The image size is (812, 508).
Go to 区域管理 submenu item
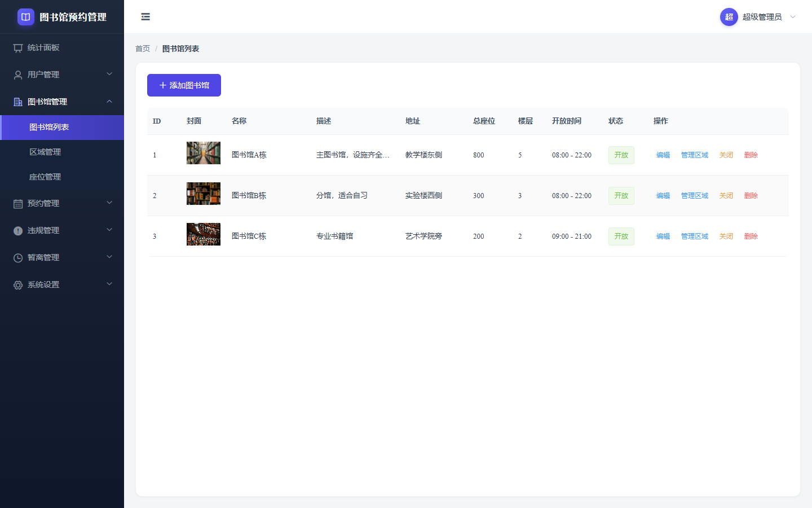(x=62, y=152)
